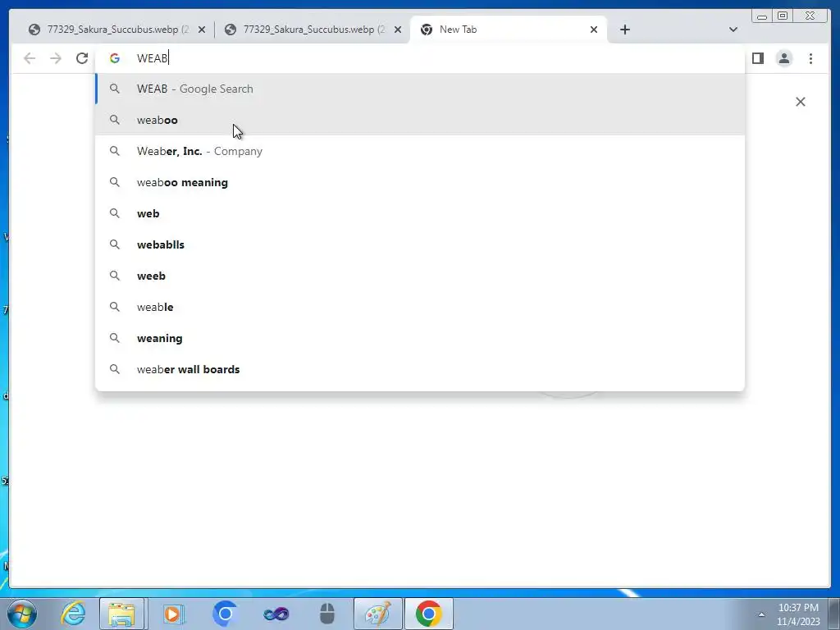Choose the 'weable' suggestion
This screenshot has height=630, width=840.
[x=420, y=307]
